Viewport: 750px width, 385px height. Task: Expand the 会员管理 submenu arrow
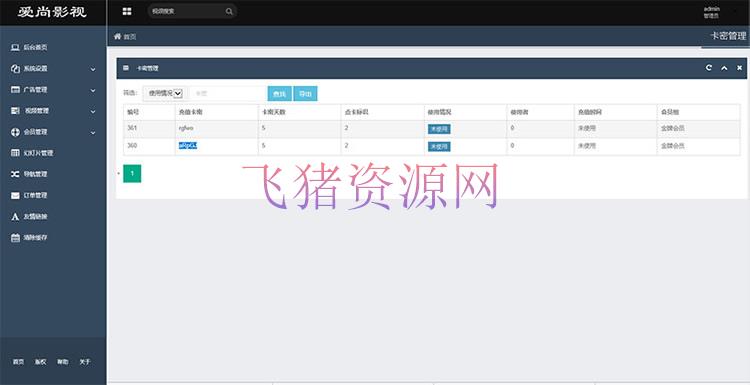coord(93,132)
